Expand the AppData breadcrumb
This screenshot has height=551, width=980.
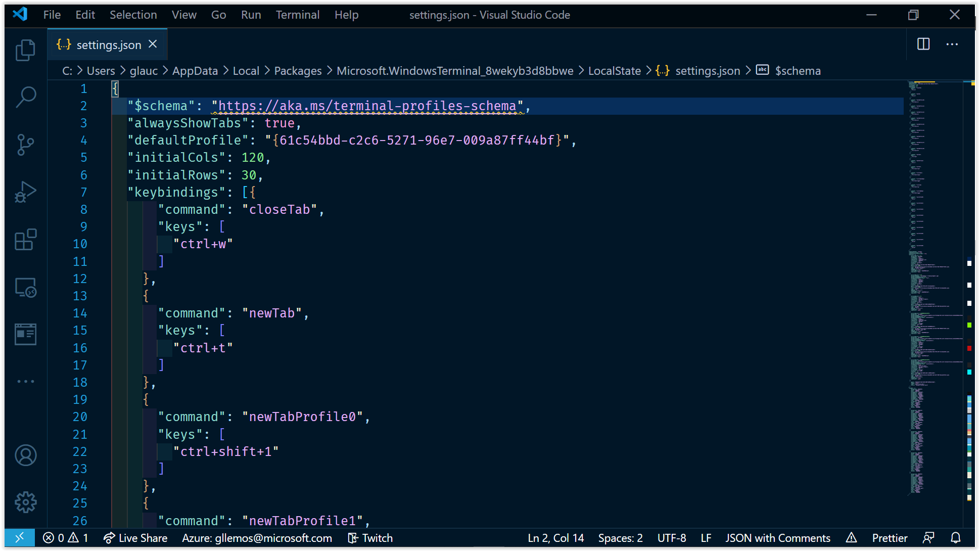point(195,71)
